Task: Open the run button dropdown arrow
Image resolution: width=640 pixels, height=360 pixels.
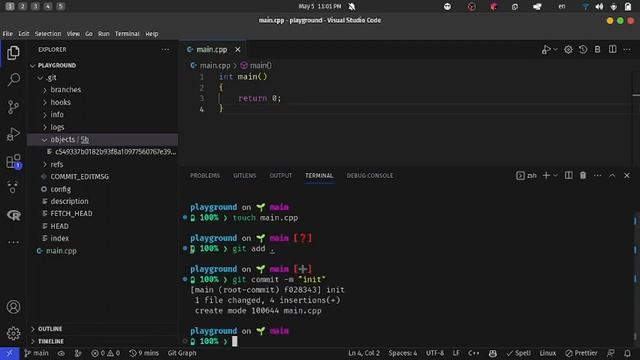Action: click(x=555, y=50)
